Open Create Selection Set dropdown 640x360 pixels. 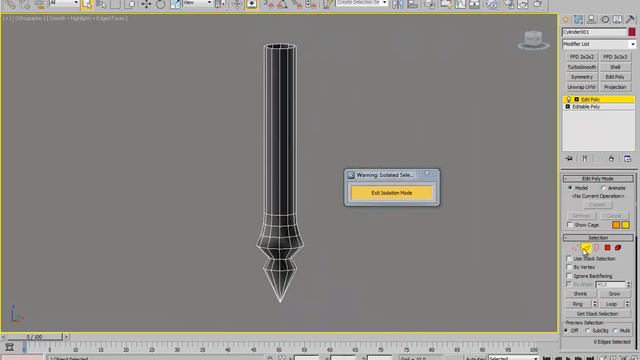pyautogui.click(x=362, y=3)
